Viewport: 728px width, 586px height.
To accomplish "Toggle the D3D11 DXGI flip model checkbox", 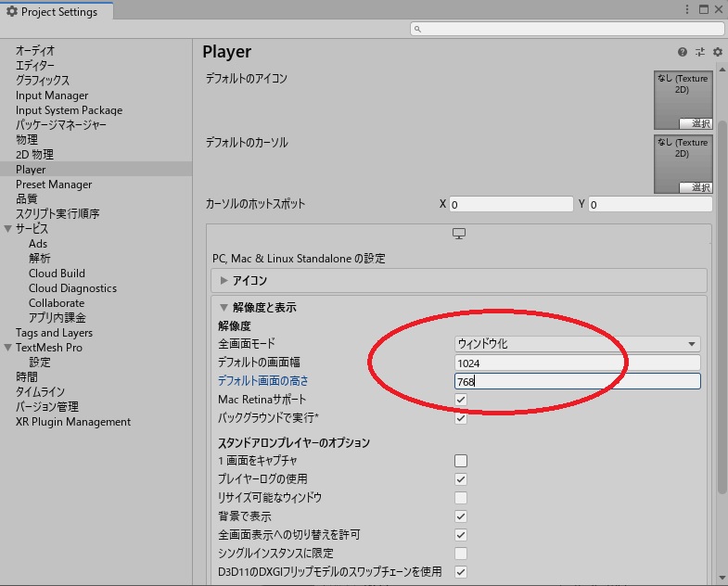I will [461, 572].
